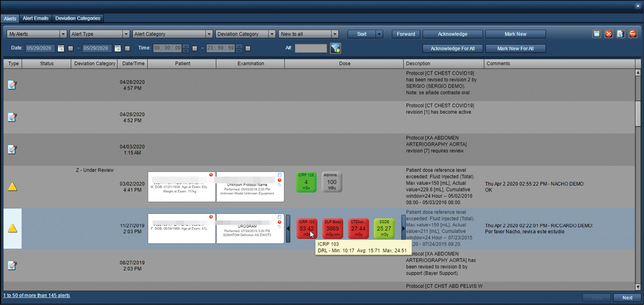Image resolution: width=644 pixels, height=305 pixels.
Task: Click the edit note icon in top toolbar
Action: pos(620,34)
